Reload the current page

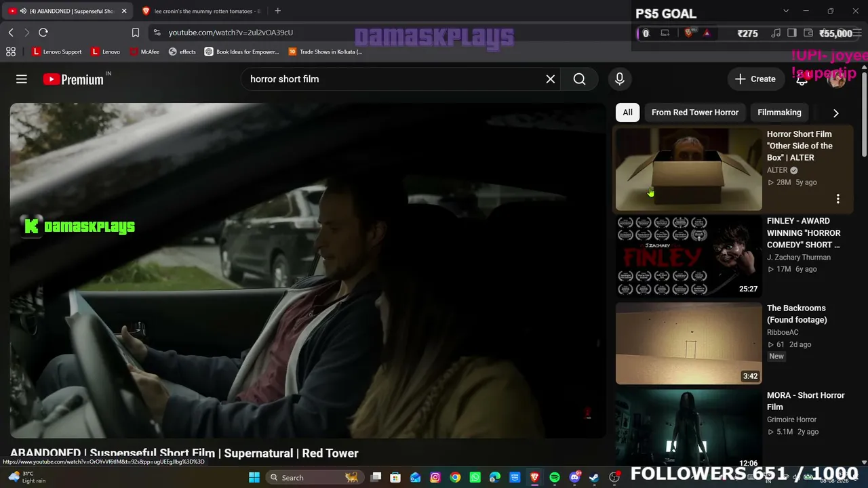(43, 33)
